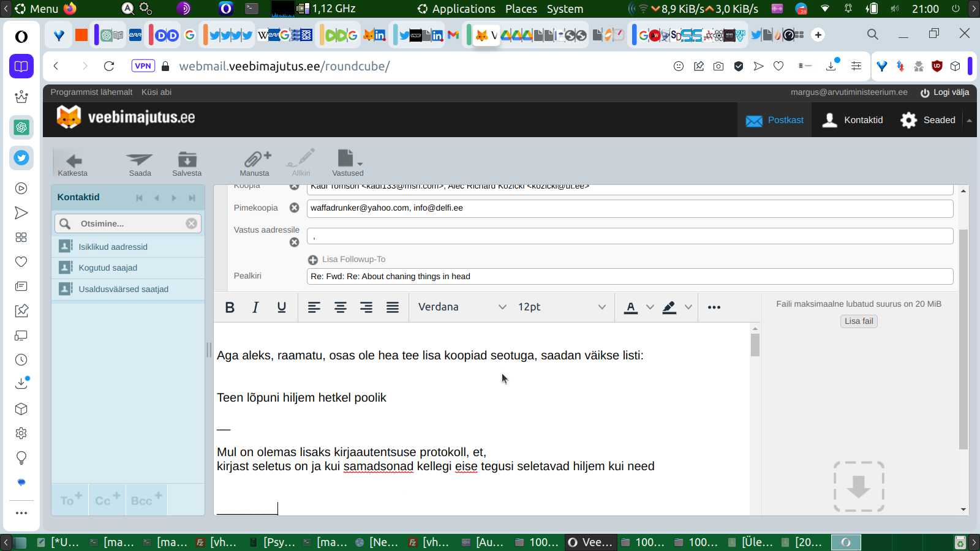Expand the highlight color picker arrow
The height and width of the screenshot is (551, 980).
688,307
